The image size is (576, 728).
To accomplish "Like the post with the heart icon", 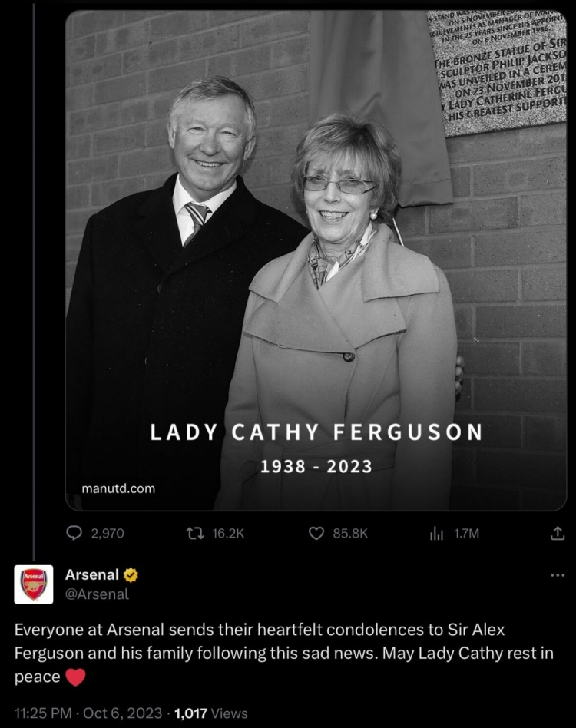I will click(316, 533).
